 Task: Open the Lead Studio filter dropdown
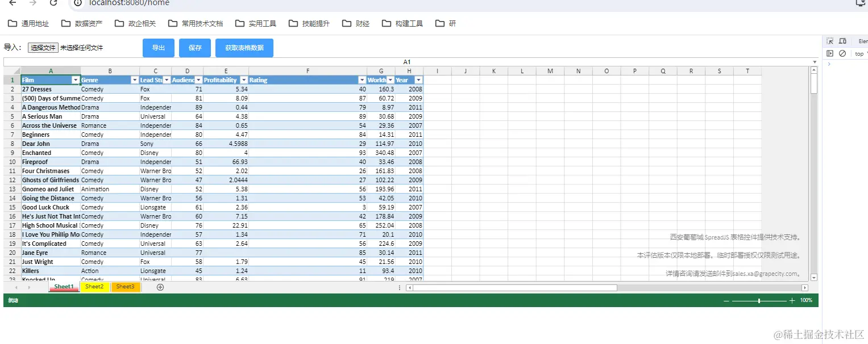pos(167,80)
